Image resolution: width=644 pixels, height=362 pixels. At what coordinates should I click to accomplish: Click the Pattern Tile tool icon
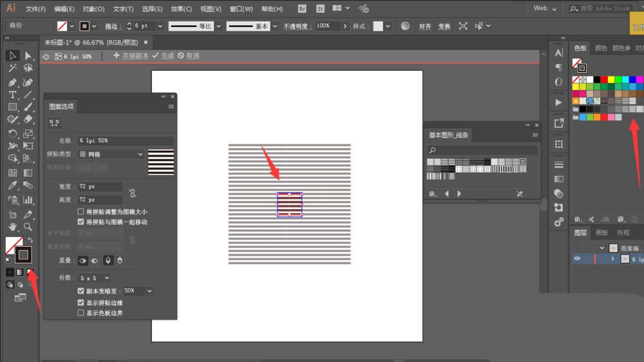(x=54, y=123)
